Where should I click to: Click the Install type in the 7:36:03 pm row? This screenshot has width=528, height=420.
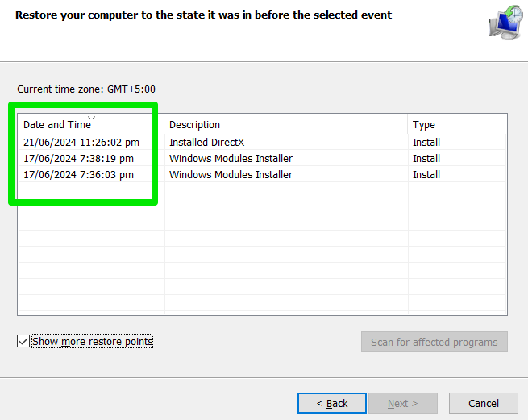426,174
